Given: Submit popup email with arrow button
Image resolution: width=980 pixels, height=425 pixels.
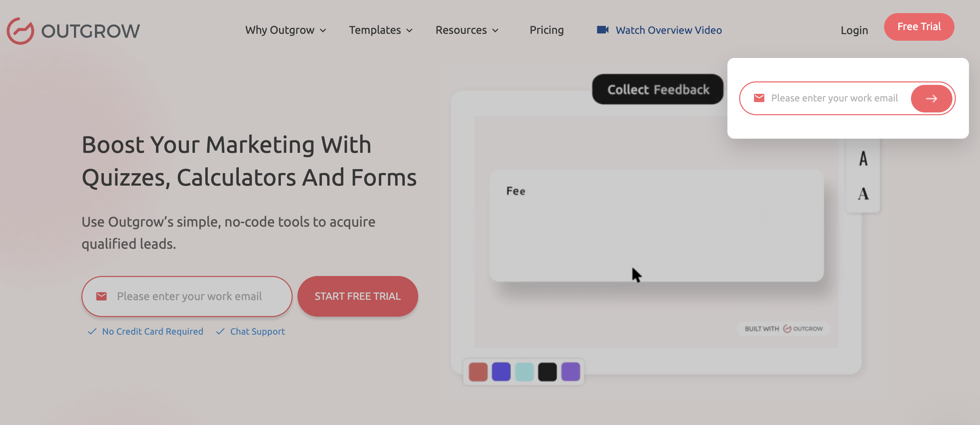Looking at the screenshot, I should click(x=931, y=99).
